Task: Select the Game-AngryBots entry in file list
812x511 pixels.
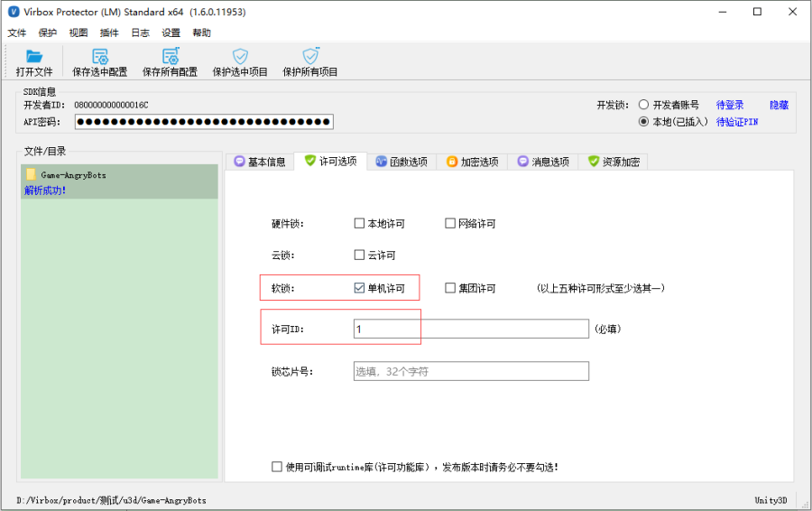Action: (119, 181)
